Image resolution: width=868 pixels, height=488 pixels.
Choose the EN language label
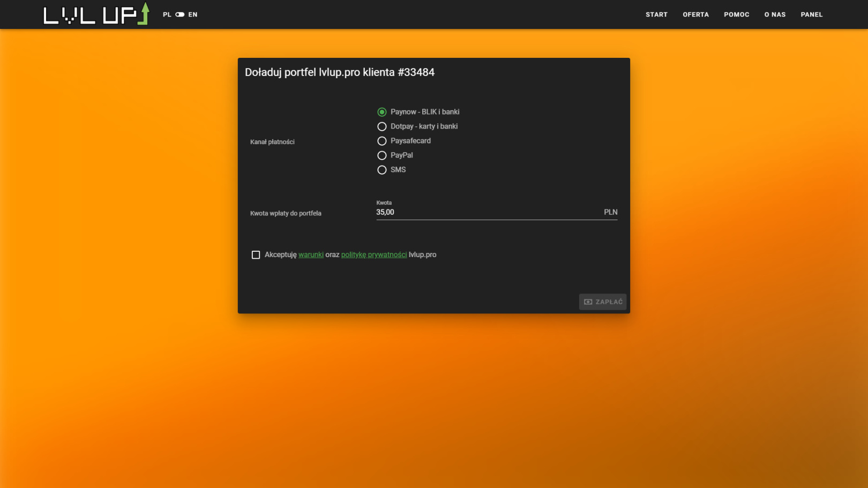[193, 14]
